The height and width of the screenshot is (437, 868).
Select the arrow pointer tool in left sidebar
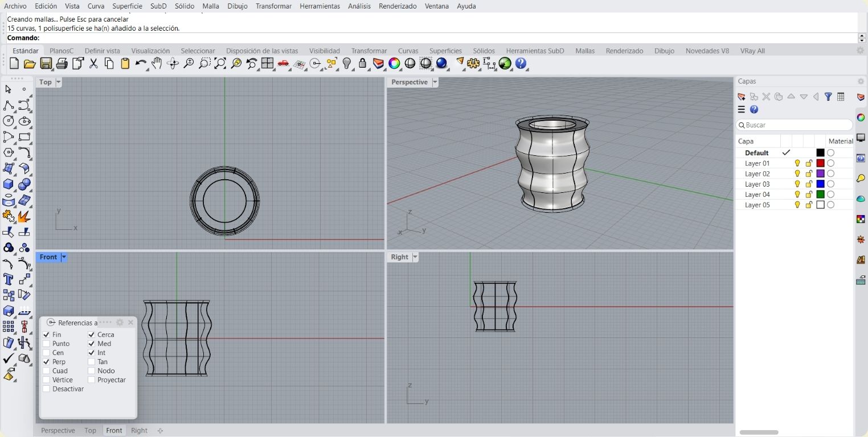pyautogui.click(x=8, y=89)
